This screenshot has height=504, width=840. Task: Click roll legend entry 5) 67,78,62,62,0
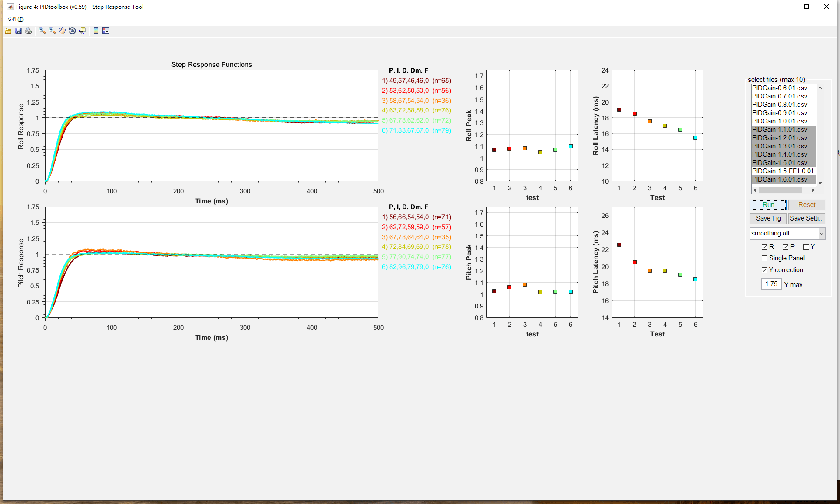pos(416,120)
